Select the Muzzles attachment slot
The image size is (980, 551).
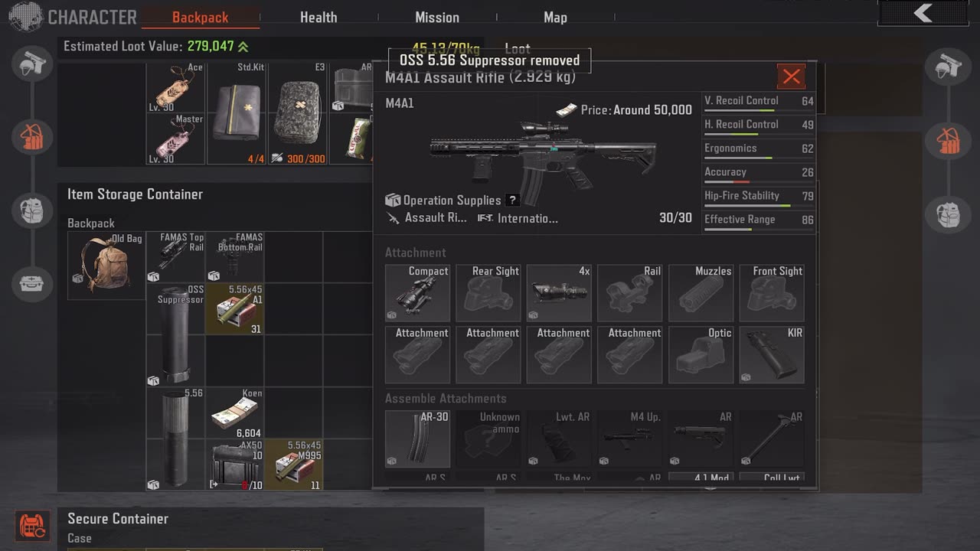coord(701,293)
